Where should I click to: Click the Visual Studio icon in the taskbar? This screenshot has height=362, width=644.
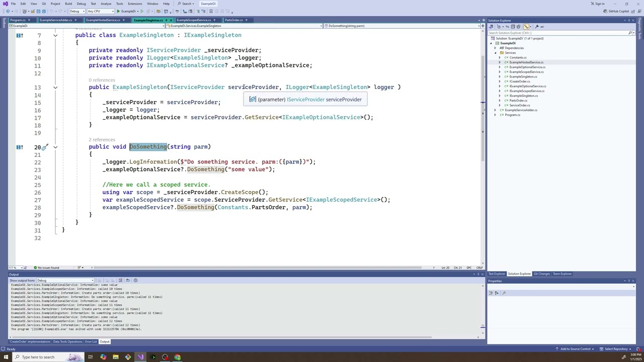pyautogui.click(x=140, y=357)
